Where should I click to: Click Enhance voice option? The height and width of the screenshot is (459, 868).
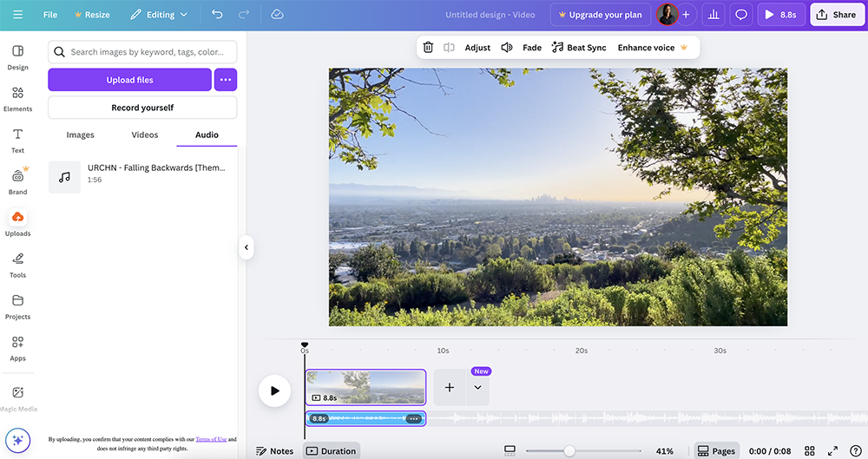(x=652, y=48)
